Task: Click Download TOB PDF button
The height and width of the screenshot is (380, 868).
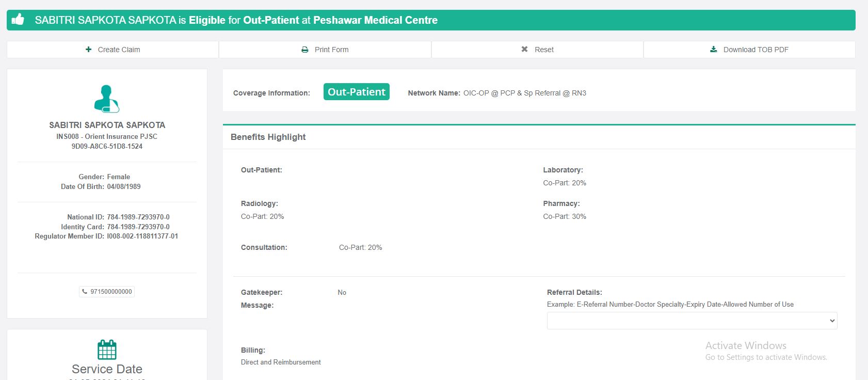Action: click(x=749, y=50)
